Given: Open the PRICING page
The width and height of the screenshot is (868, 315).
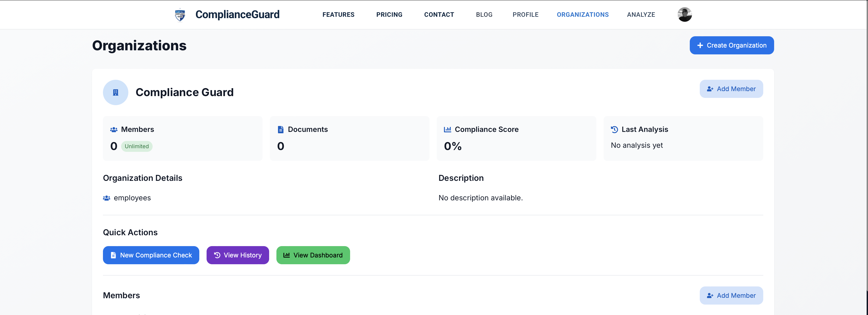Looking at the screenshot, I should 389,15.
